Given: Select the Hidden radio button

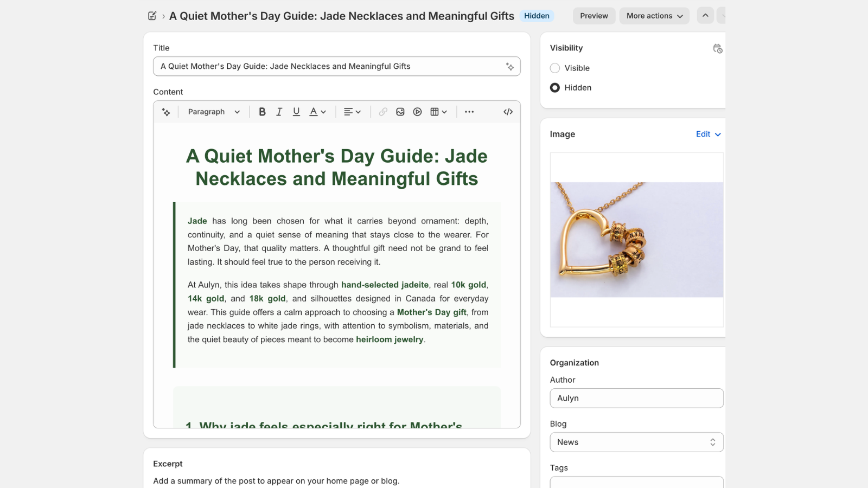Looking at the screenshot, I should click(x=554, y=87).
